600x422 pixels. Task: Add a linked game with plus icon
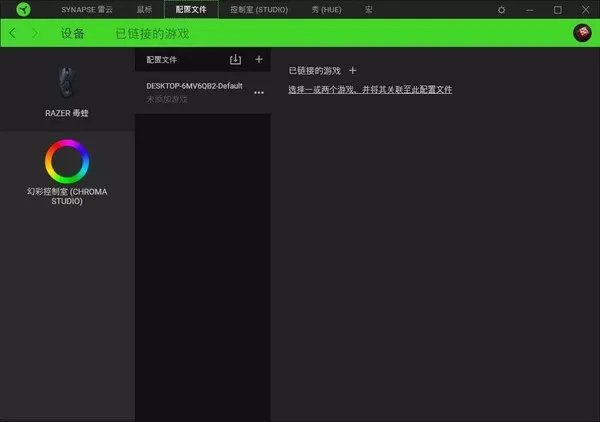tap(352, 70)
